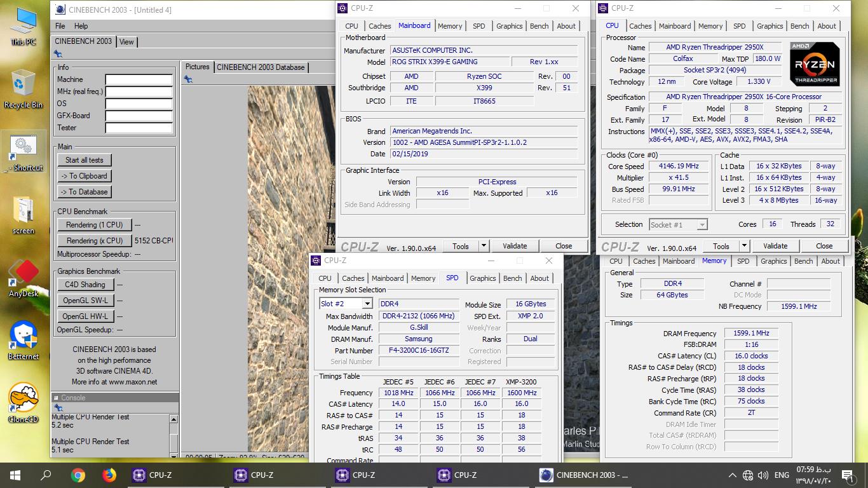Launch AnyDesk from the desktop

(x=24, y=278)
